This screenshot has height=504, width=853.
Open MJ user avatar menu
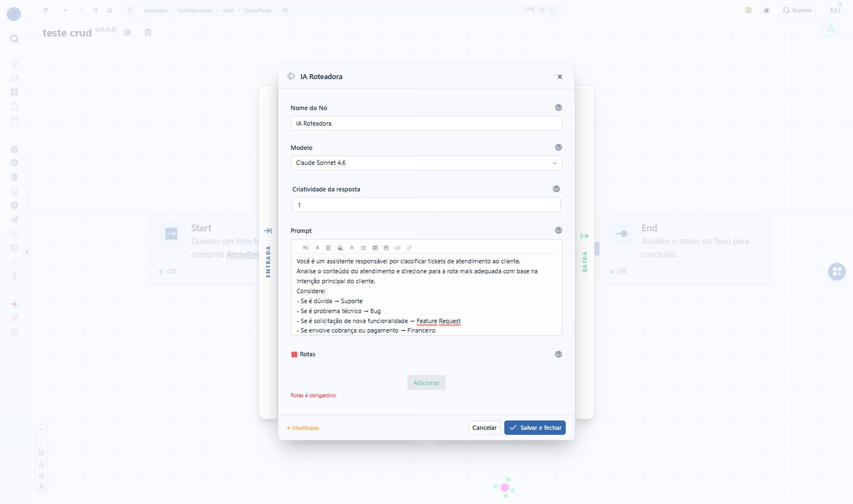(x=835, y=11)
